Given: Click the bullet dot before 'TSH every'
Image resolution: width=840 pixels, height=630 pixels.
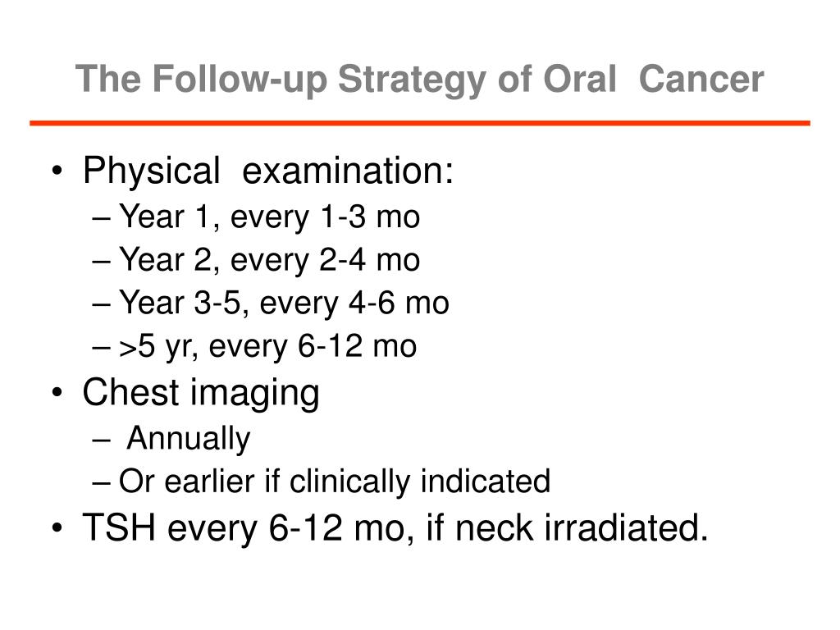Looking at the screenshot, I should pos(57,528).
